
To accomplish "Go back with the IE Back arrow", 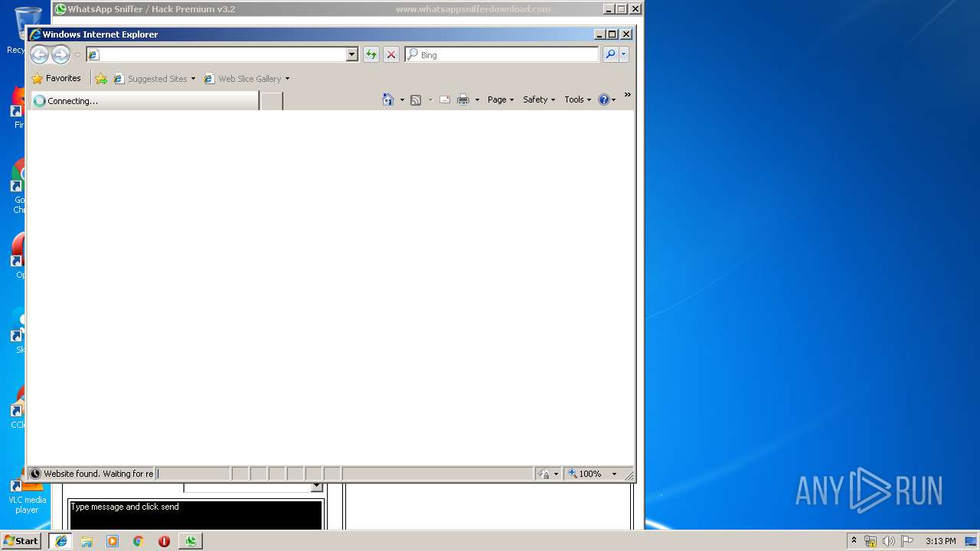I will pos(39,54).
